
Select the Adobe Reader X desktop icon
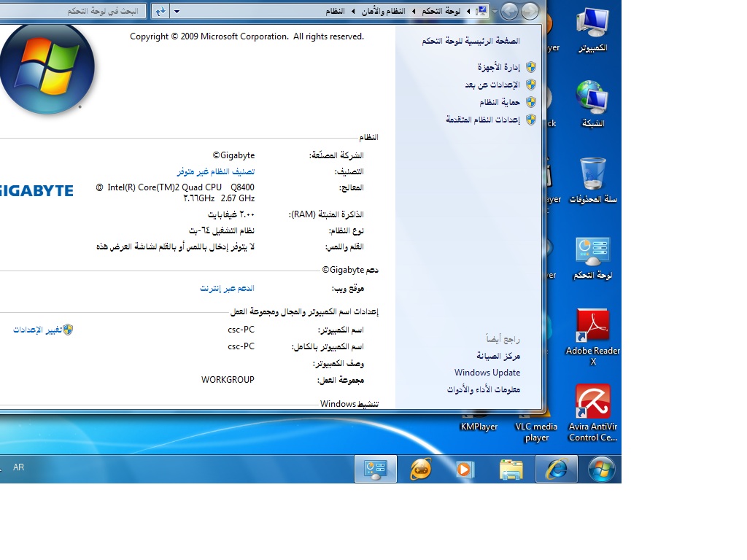point(592,337)
